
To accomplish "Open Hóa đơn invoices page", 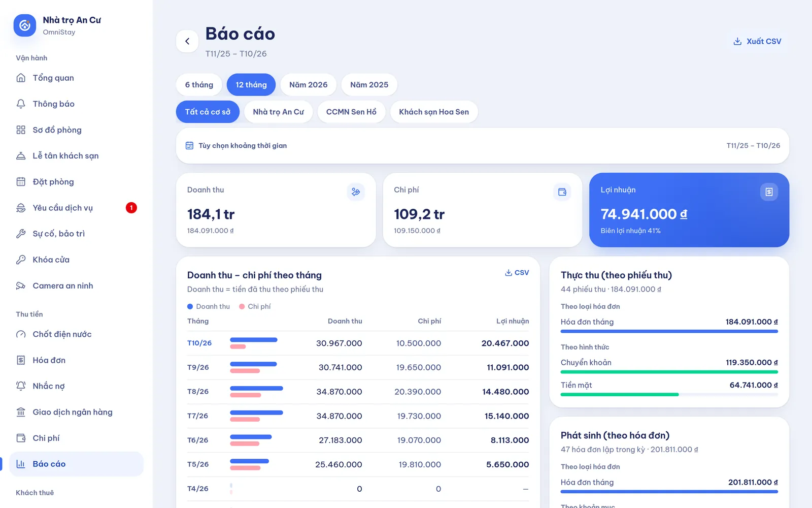I will click(x=76, y=360).
